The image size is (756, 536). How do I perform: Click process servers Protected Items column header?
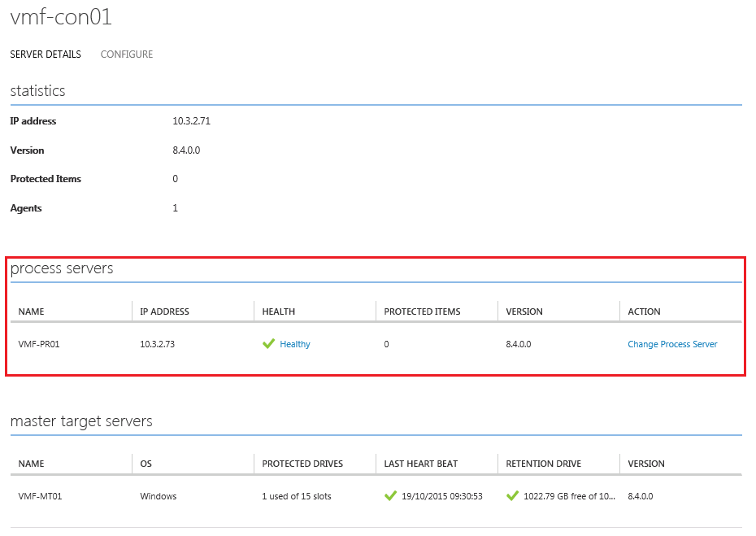point(422,312)
